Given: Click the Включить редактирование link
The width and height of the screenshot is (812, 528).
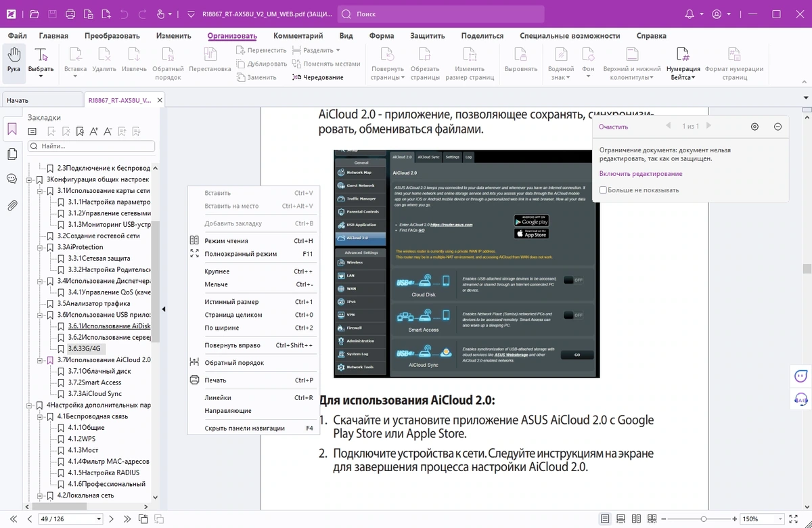Looking at the screenshot, I should [641, 174].
